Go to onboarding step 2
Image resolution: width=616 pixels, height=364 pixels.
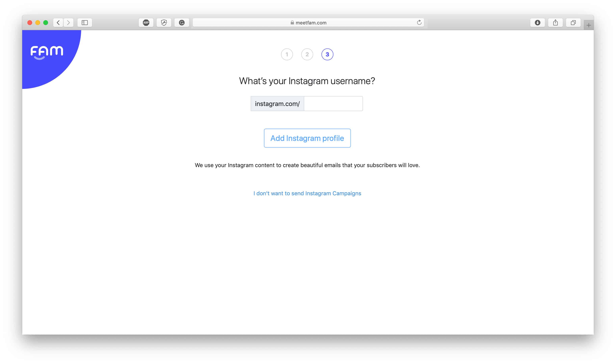(307, 54)
